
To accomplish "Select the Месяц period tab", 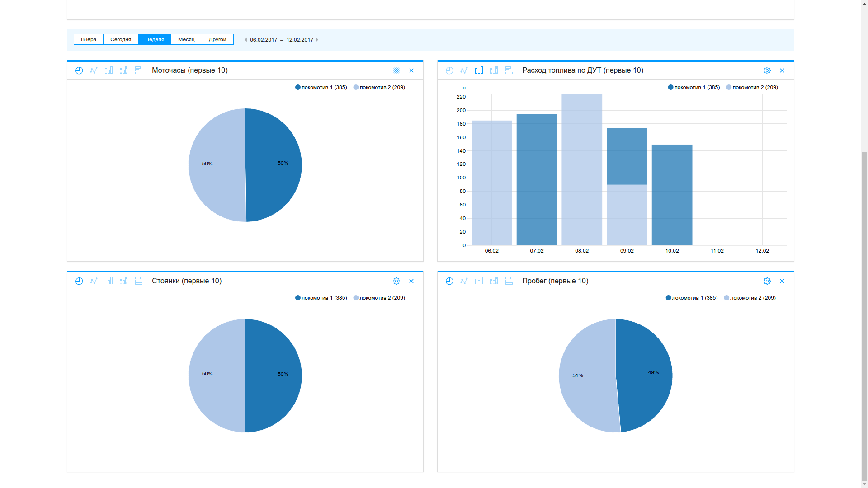I will [x=186, y=39].
